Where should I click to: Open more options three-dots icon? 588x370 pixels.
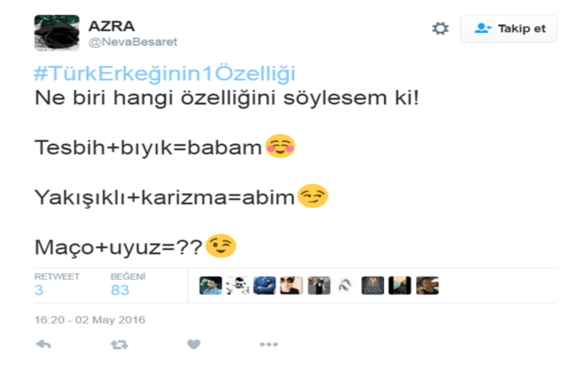[269, 344]
